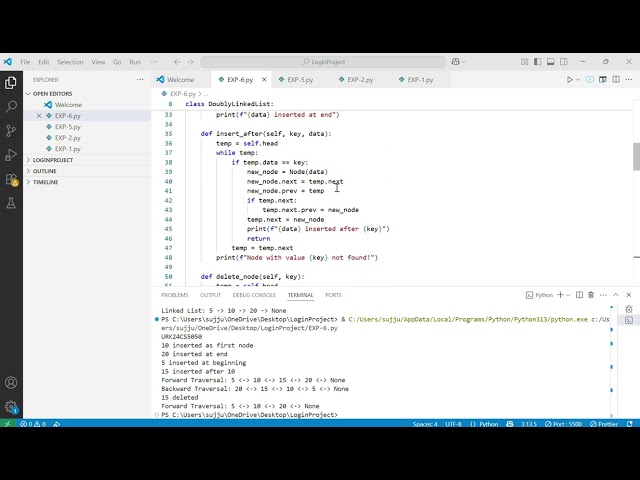The image size is (640, 480).
Task: Show errors and warnings count in status bar
Action: tap(33, 424)
